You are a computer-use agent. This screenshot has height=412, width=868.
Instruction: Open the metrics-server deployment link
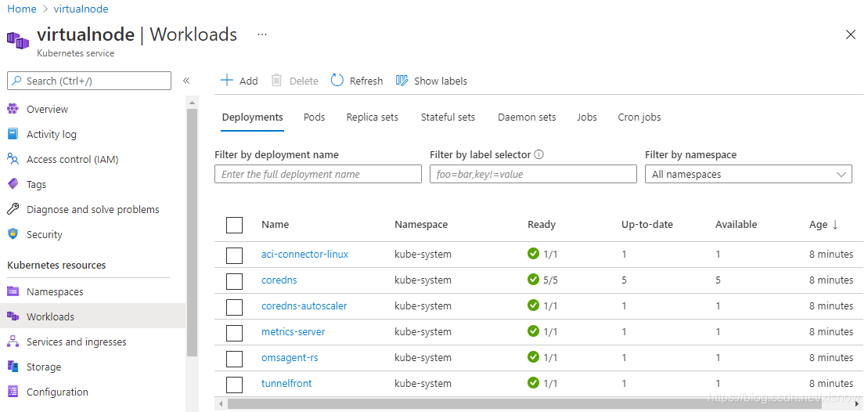(293, 331)
